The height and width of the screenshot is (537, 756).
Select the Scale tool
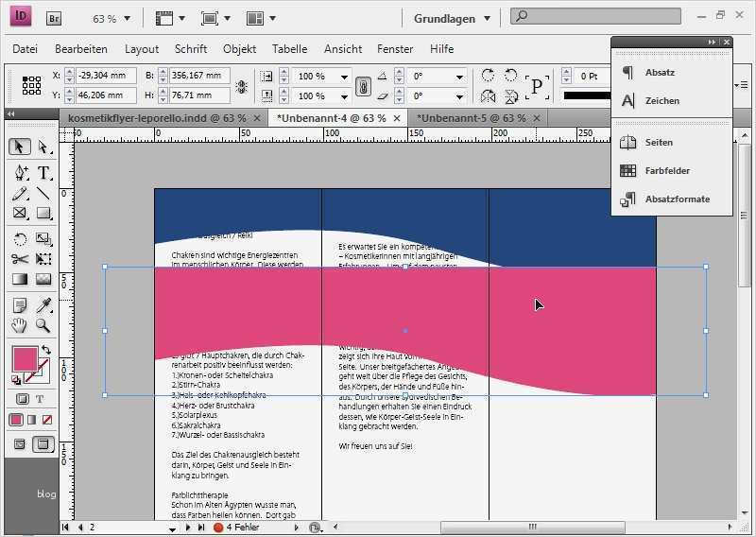(43, 239)
